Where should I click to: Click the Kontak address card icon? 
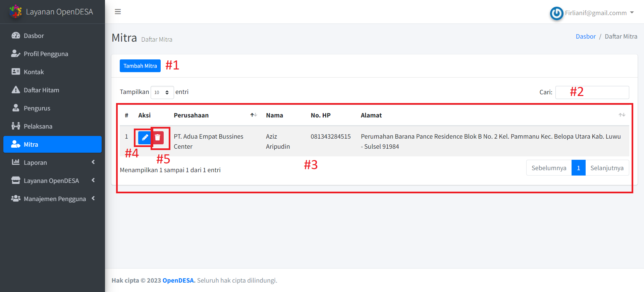[16, 72]
